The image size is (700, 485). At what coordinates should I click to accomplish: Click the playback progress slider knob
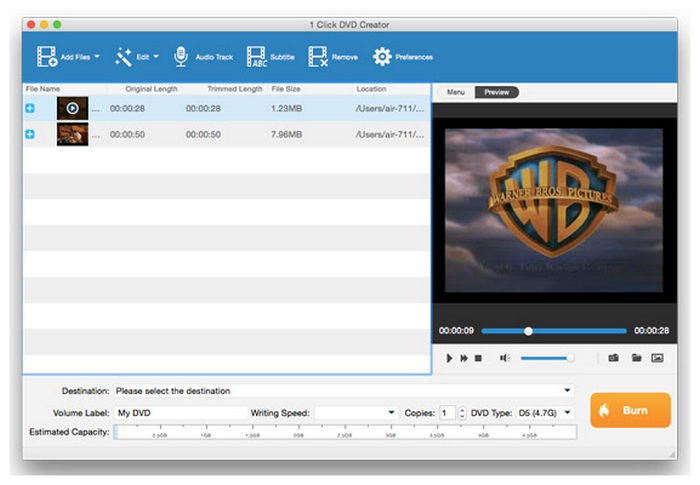pyautogui.click(x=528, y=331)
